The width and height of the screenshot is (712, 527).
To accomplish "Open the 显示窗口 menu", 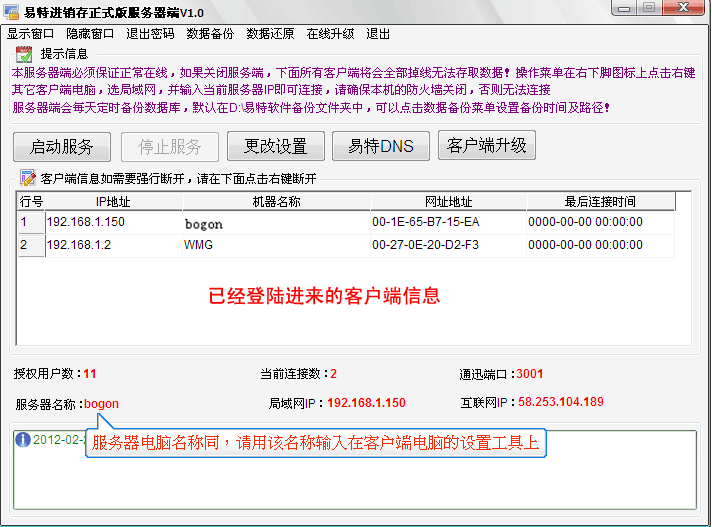I will pyautogui.click(x=31, y=33).
